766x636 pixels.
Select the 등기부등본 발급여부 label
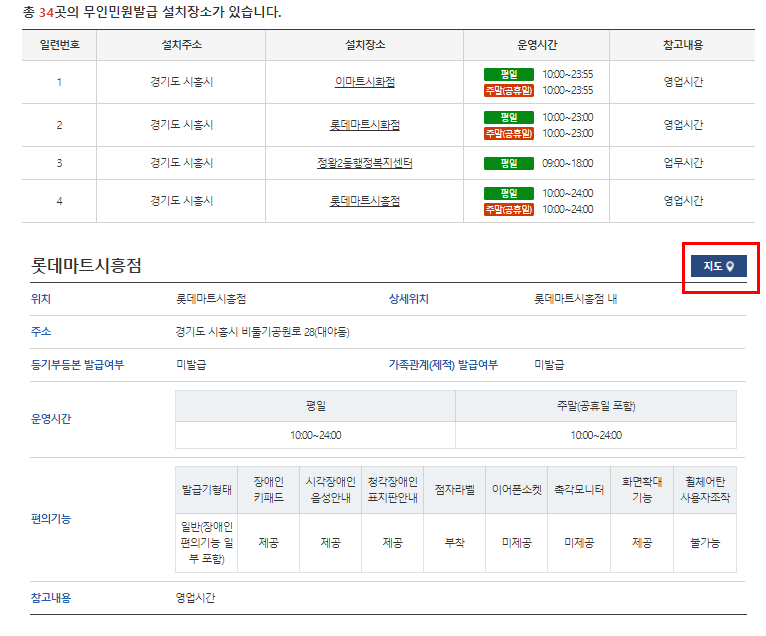pos(77,365)
